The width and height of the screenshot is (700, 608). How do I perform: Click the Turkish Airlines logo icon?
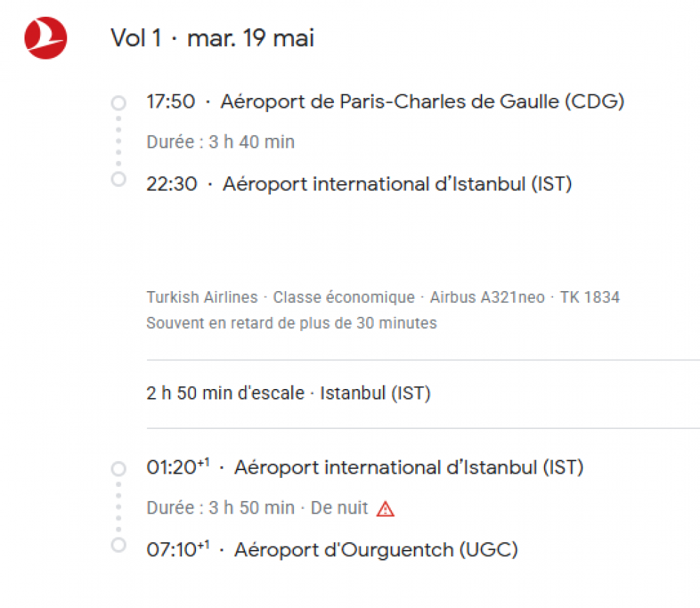point(45,38)
